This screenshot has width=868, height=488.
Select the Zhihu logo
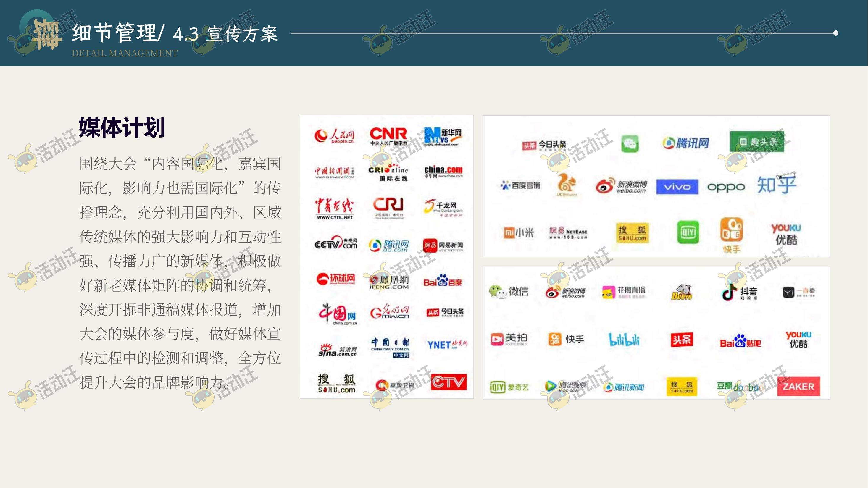click(776, 184)
